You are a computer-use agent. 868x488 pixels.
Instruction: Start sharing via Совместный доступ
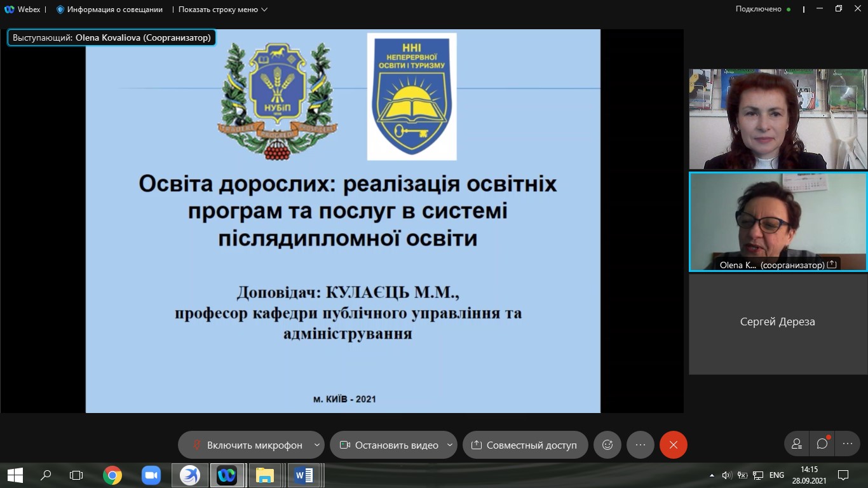[524, 445]
